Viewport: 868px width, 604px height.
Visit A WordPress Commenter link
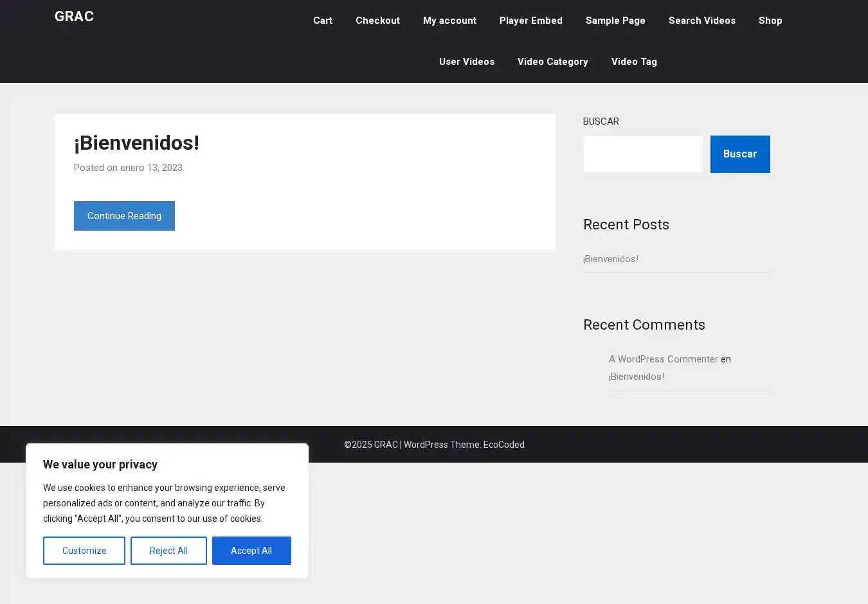663,359
